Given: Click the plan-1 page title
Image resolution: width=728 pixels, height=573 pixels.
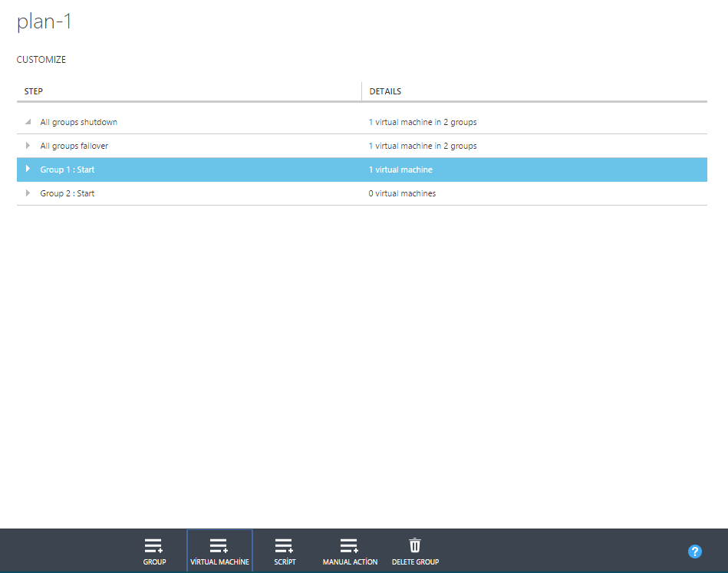Looking at the screenshot, I should pos(44,22).
